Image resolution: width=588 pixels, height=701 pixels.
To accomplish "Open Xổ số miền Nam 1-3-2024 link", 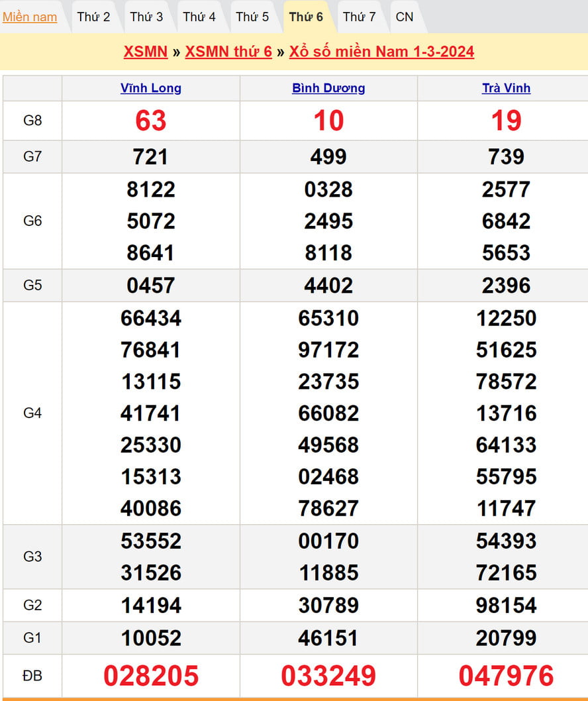I will (381, 52).
